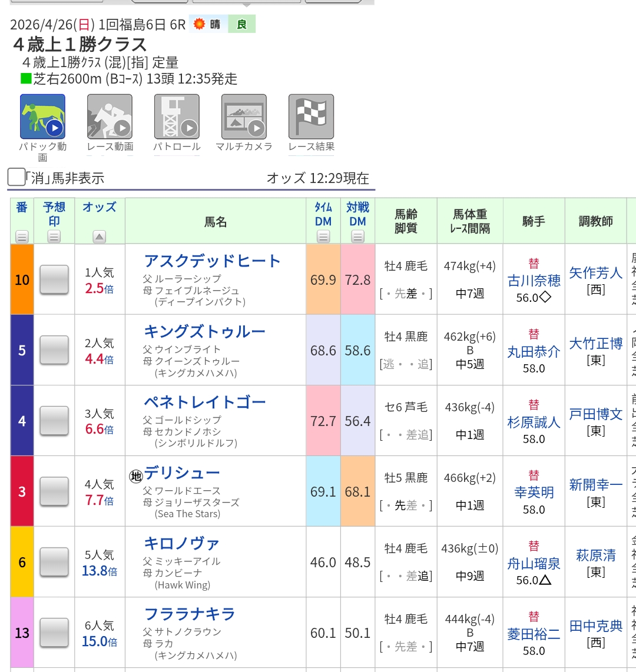This screenshot has width=636, height=672.
Task: Open the タイムDM column menu button
Action: coord(323,237)
